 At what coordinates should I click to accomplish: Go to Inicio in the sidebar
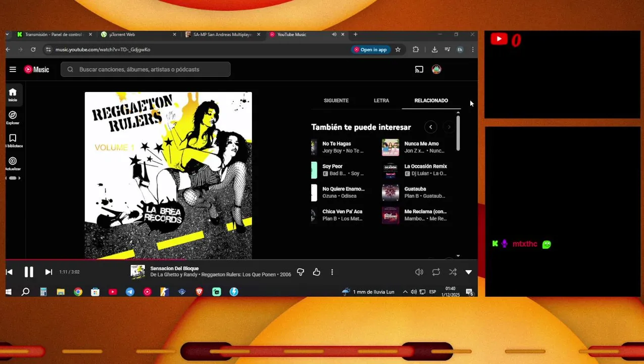[x=13, y=95]
